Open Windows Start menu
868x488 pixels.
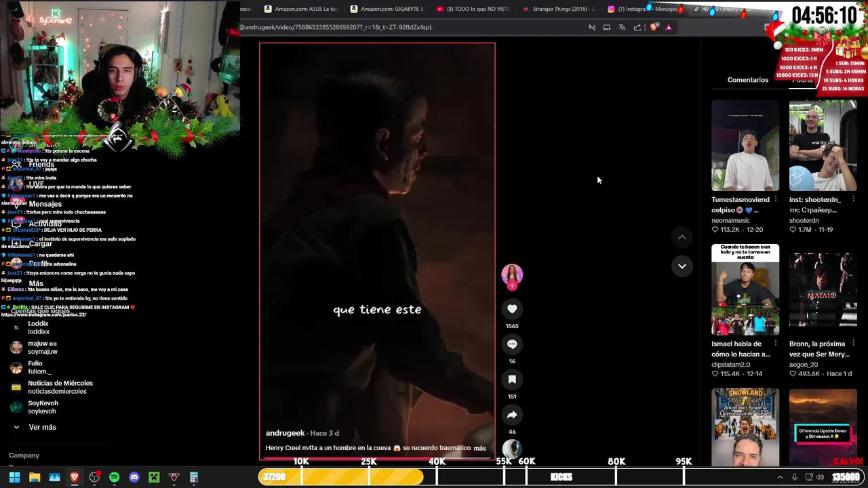14,477
